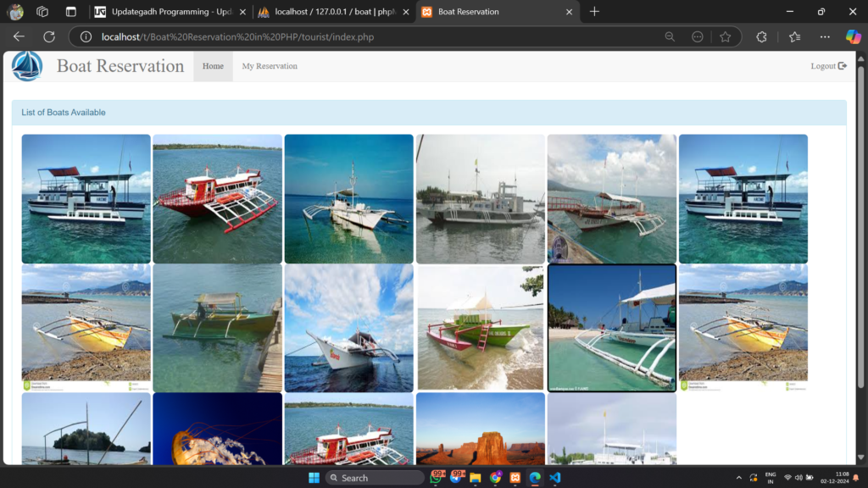Open XAMPP from the taskbar
The height and width of the screenshot is (488, 868).
pyautogui.click(x=515, y=478)
